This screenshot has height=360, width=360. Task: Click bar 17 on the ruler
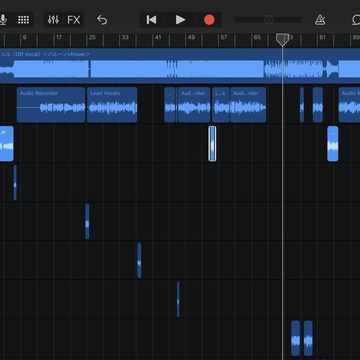pos(59,37)
